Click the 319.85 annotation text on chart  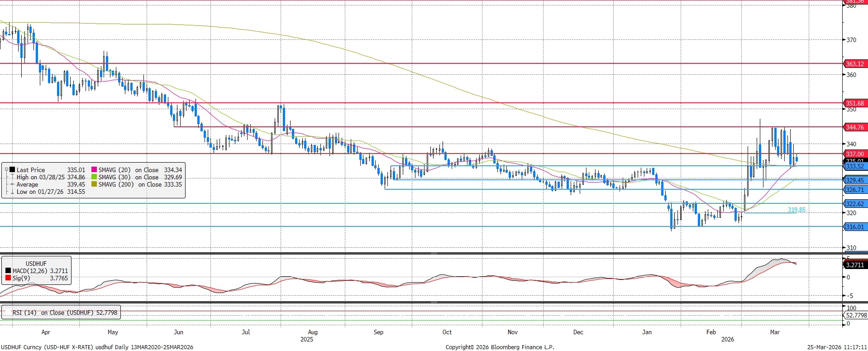click(x=796, y=210)
